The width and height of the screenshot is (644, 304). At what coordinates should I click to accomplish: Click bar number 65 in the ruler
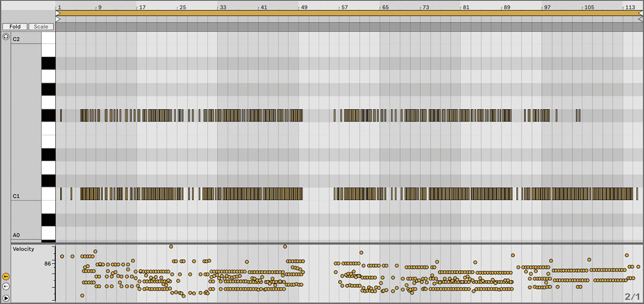click(385, 8)
